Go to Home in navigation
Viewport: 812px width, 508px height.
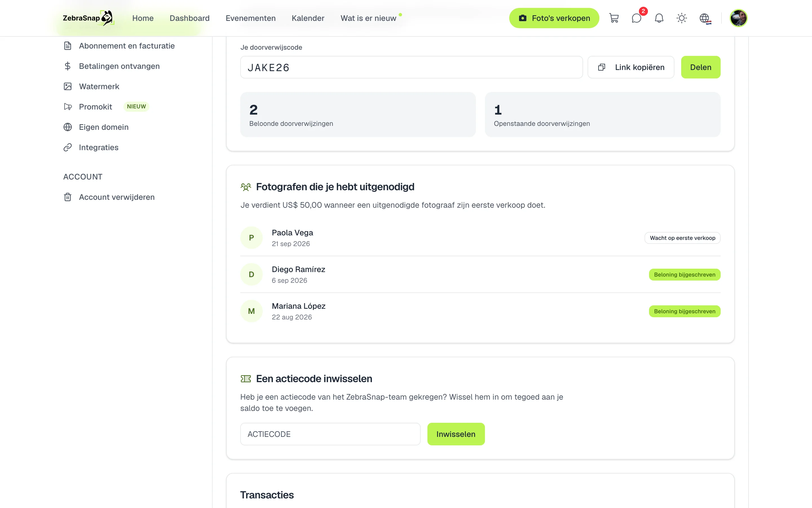[x=143, y=18]
